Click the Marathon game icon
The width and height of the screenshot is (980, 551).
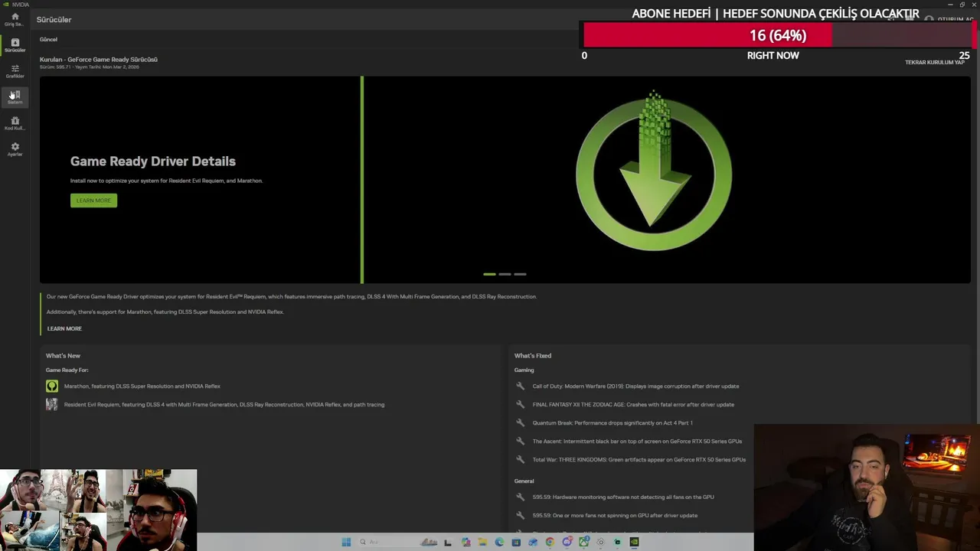tap(51, 386)
